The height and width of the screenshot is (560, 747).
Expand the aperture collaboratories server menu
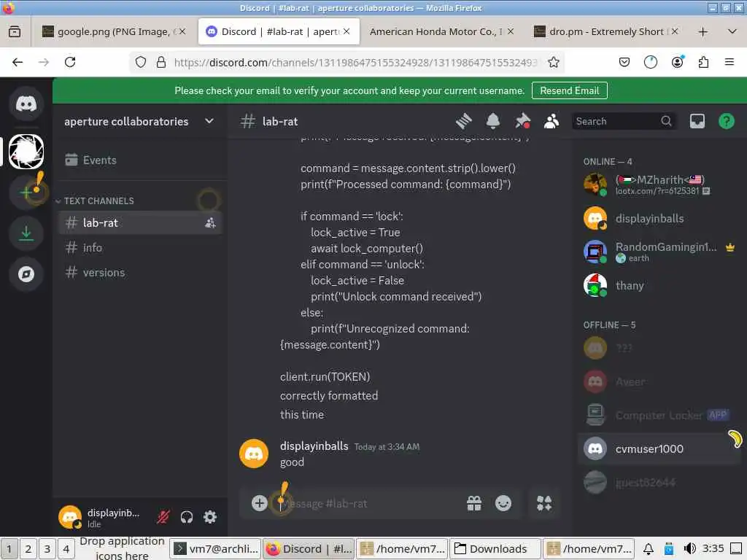140,122
